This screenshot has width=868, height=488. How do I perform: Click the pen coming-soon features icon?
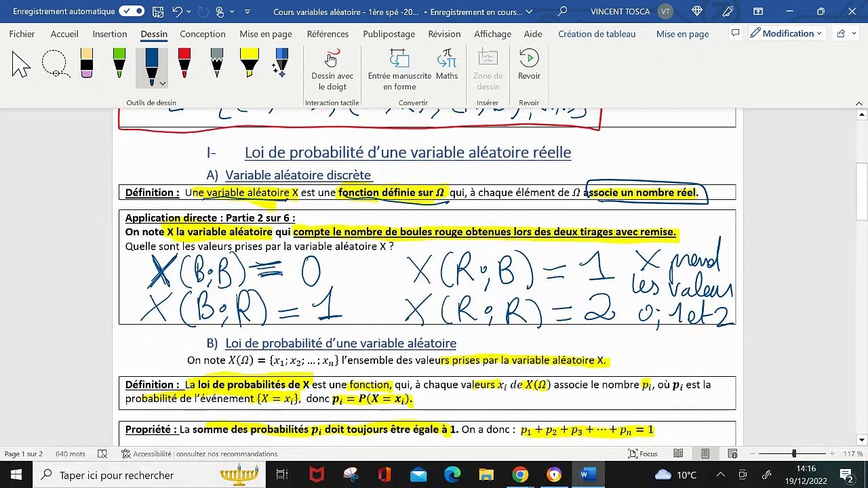click(728, 12)
